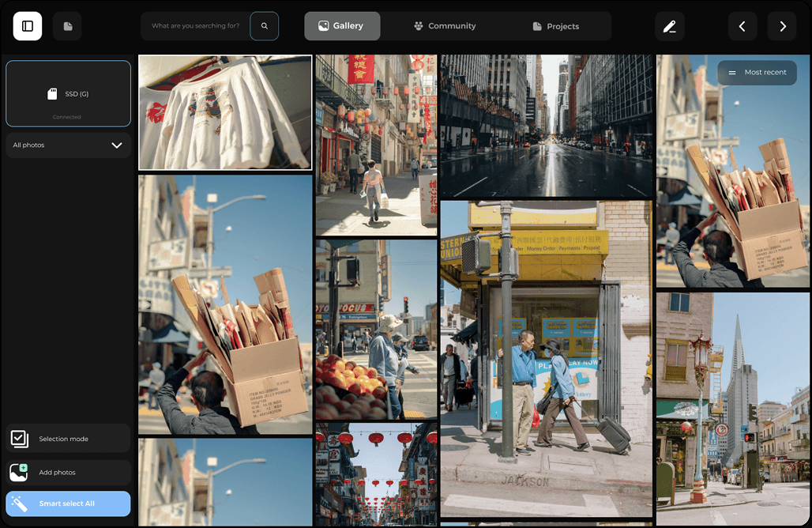This screenshot has height=528, width=812.
Task: Open the rainy city street photo
Action: tap(547, 125)
